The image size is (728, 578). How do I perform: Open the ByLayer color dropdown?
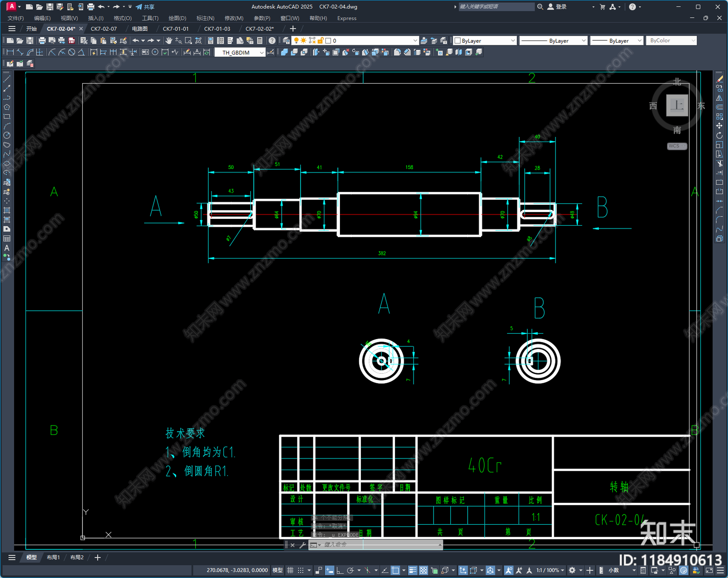[485, 41]
